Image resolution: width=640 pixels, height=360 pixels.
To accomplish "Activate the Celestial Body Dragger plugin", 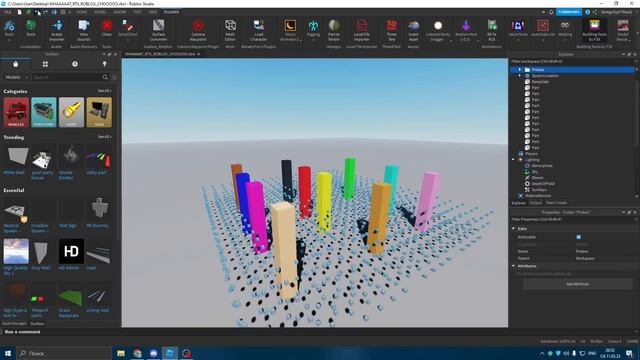I will point(438,30).
